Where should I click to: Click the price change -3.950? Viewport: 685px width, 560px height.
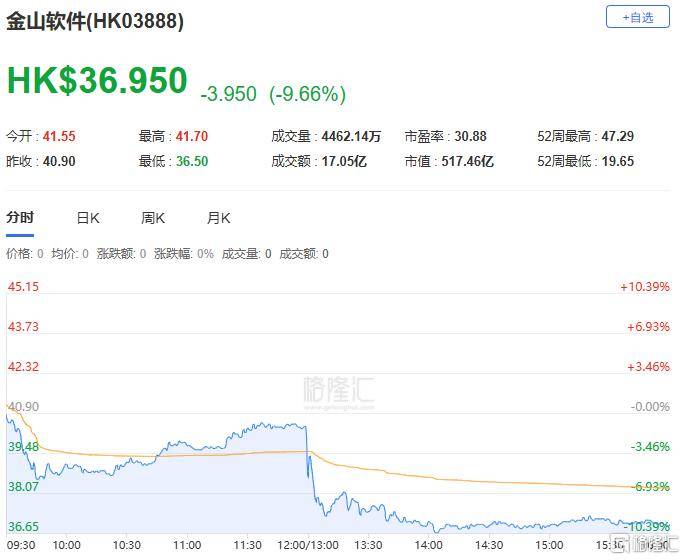coord(228,94)
